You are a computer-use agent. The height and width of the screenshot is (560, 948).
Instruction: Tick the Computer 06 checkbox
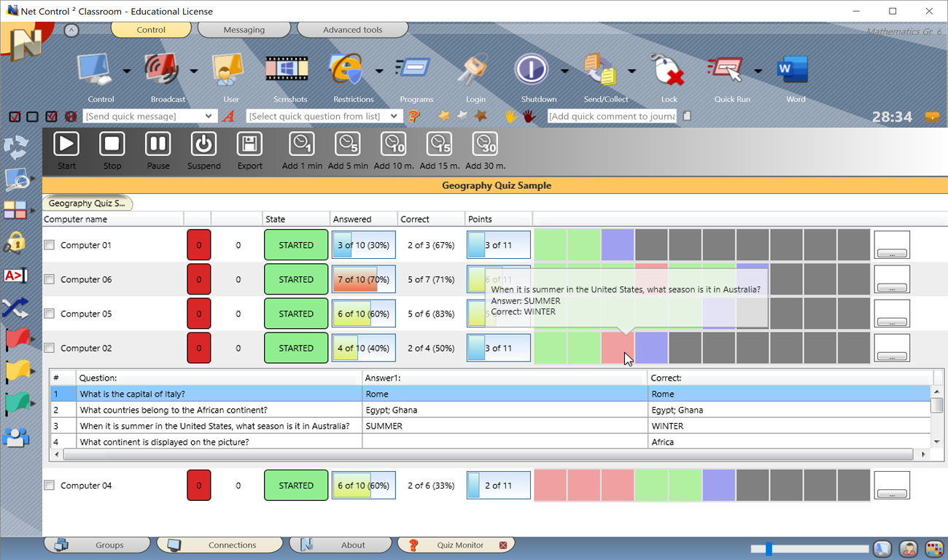click(x=49, y=279)
